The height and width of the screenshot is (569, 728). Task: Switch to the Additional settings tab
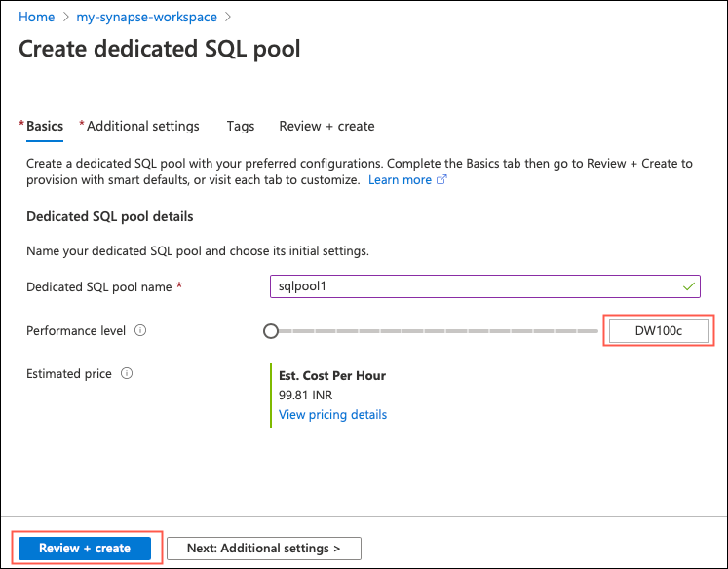pos(142,127)
